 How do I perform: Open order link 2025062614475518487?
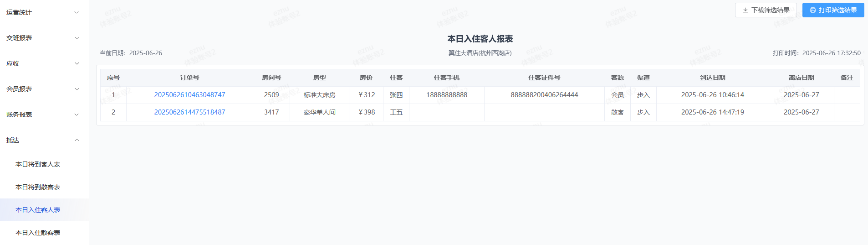pos(189,112)
